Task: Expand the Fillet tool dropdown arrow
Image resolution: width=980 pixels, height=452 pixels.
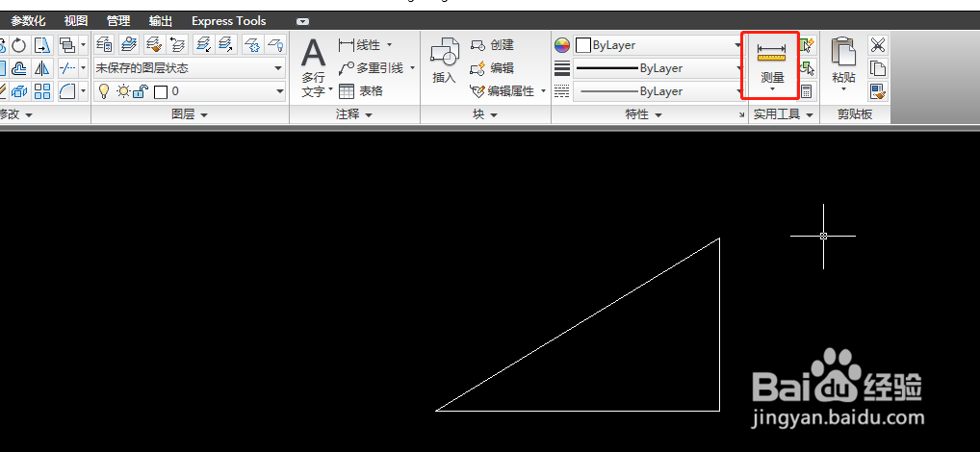Action: [x=83, y=91]
